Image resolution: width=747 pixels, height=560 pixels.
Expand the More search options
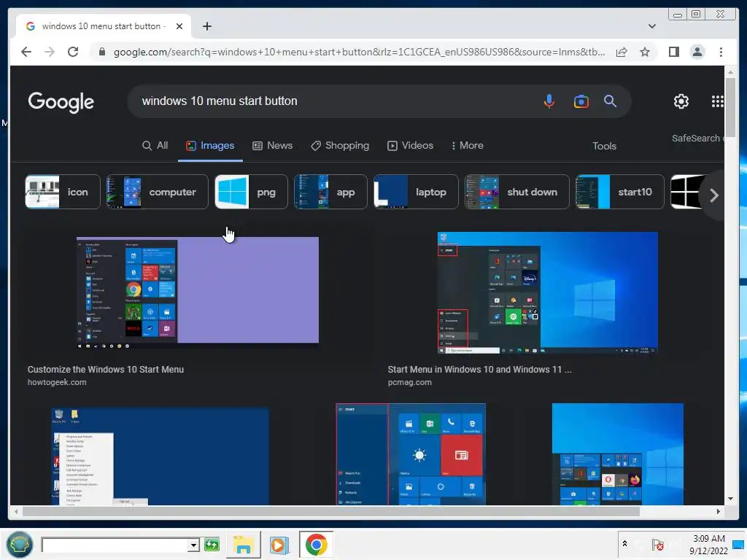click(467, 146)
